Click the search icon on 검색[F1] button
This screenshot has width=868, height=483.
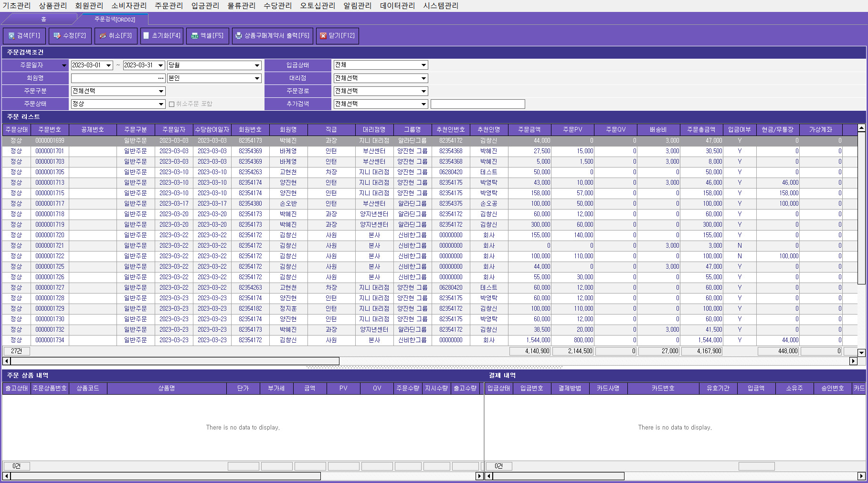(11, 36)
